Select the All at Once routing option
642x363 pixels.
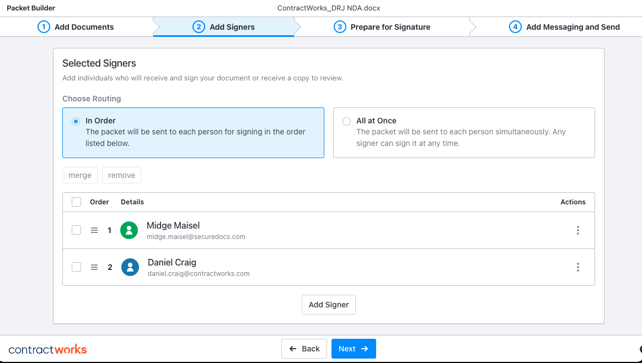464,133
